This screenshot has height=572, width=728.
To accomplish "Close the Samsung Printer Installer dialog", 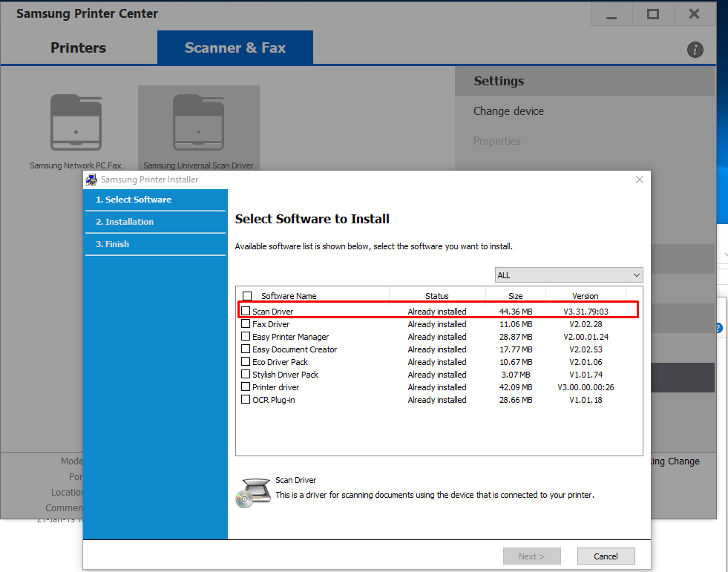I will 640,180.
